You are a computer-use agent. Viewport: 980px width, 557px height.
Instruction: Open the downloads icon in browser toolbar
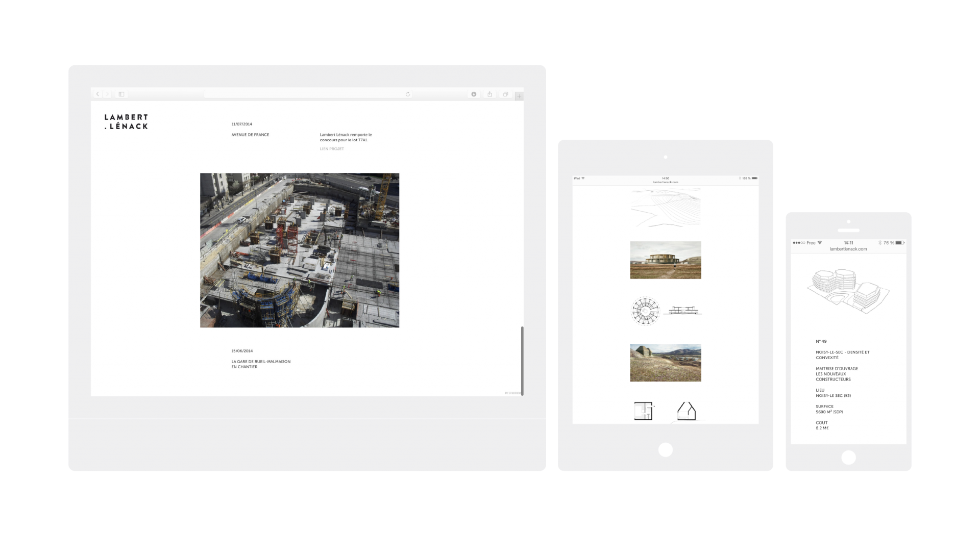(x=474, y=94)
